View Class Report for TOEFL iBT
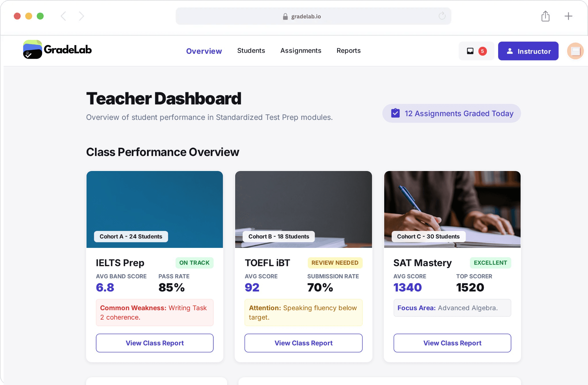 tap(303, 343)
